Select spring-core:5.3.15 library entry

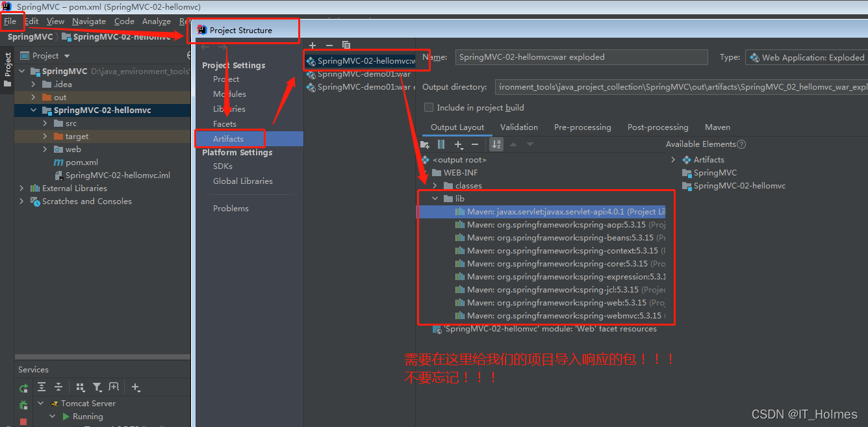click(560, 264)
